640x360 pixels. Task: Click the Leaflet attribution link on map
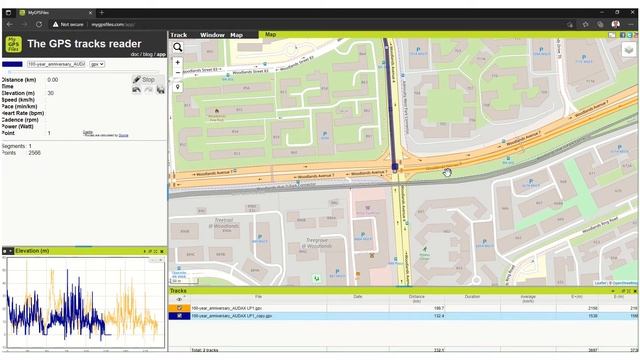point(600,283)
